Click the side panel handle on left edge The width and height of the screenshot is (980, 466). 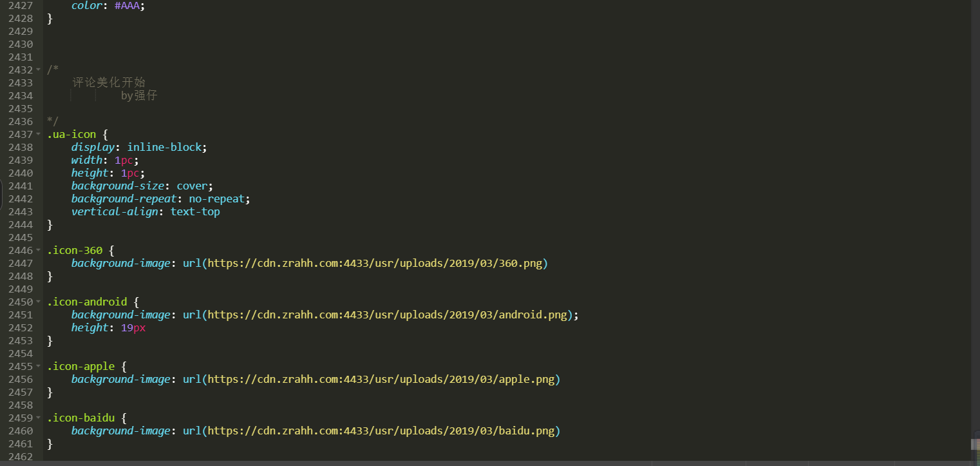click(x=2, y=195)
